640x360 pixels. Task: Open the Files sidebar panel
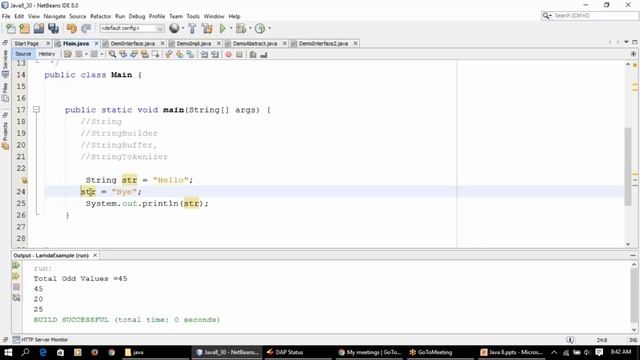coord(5,92)
